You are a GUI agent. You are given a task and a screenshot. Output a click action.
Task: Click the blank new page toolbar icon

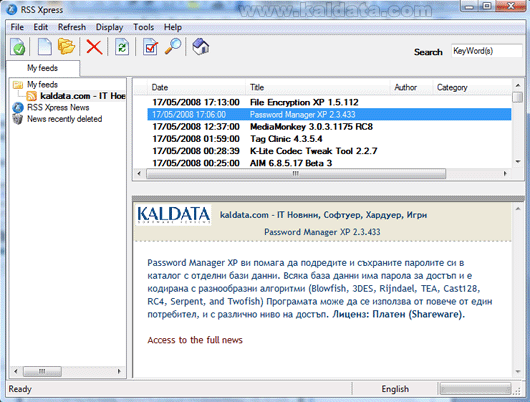pyautogui.click(x=44, y=47)
